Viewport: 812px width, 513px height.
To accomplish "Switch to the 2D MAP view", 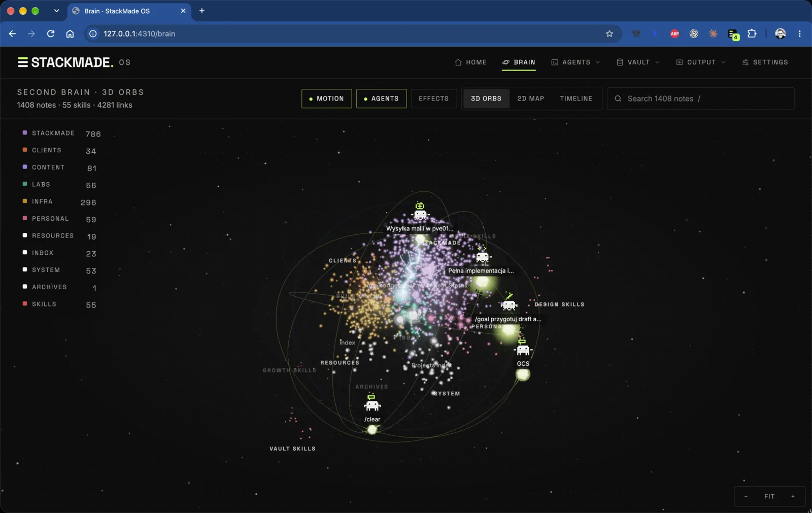I will (530, 98).
